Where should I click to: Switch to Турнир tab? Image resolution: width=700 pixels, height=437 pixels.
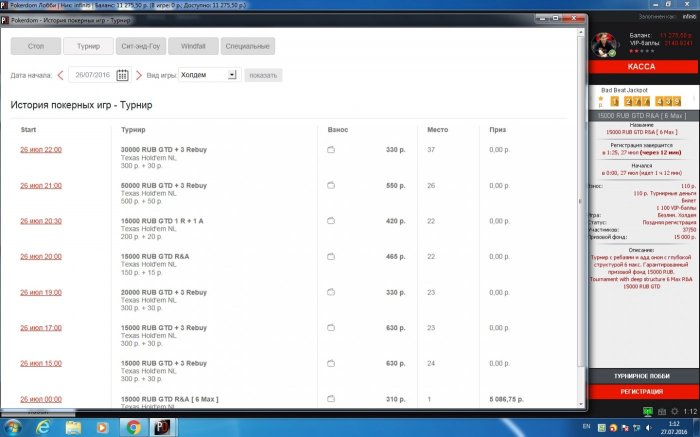[88, 46]
